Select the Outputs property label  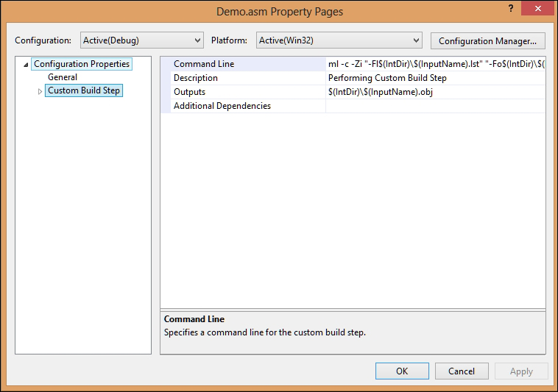point(189,92)
